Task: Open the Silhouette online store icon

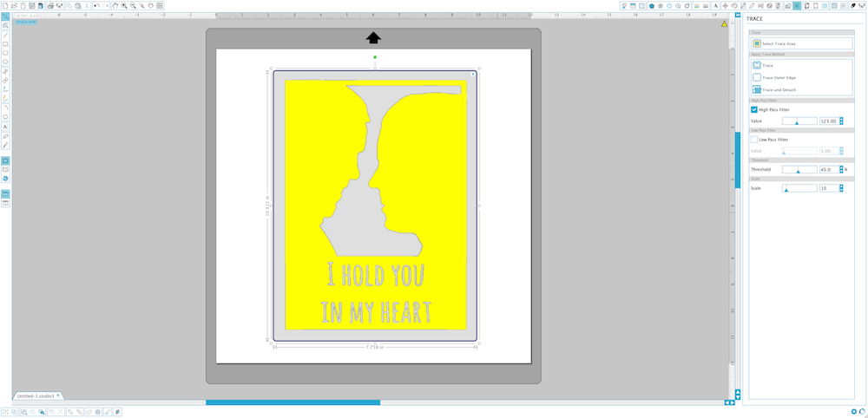Action: coord(5,178)
